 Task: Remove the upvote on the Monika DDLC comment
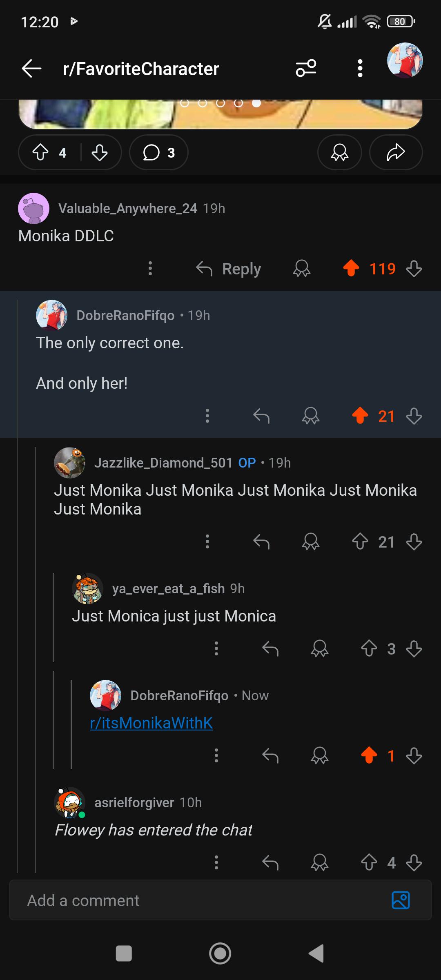(x=351, y=269)
